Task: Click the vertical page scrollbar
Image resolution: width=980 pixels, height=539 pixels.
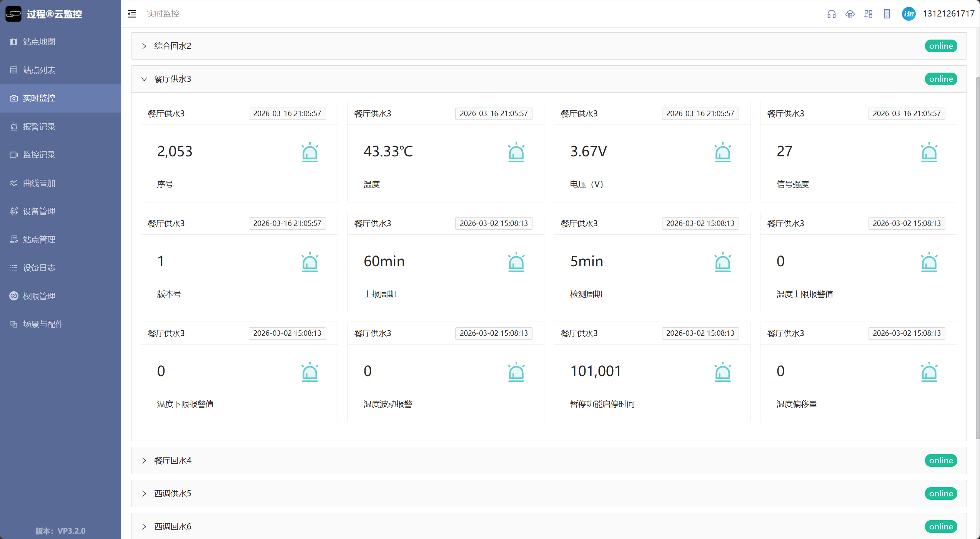Action: point(977,257)
